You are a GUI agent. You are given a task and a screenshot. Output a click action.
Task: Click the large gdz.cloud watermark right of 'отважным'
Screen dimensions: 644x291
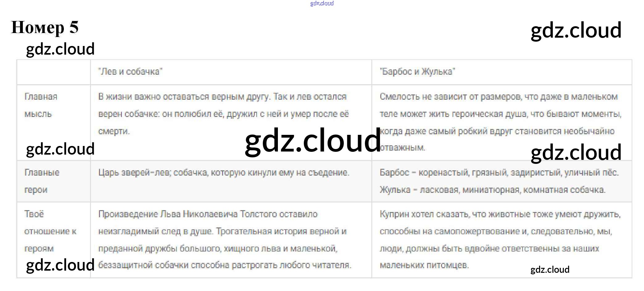tap(576, 152)
